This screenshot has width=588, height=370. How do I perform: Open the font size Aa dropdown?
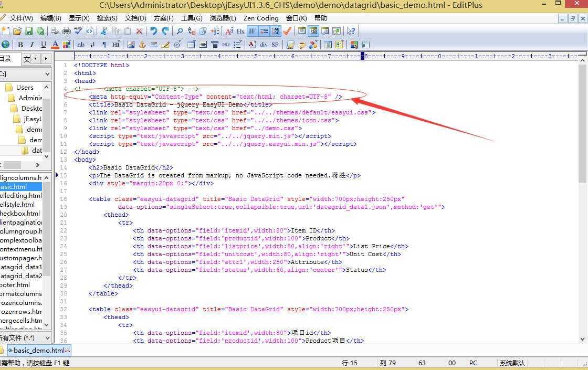pyautogui.click(x=229, y=31)
